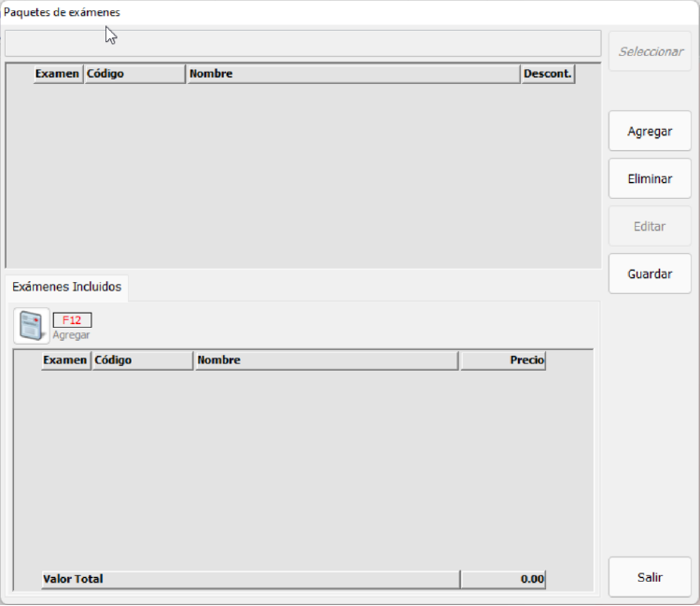Switch to the Exámenes Incluidos tab
Image resolution: width=700 pixels, height=606 pixels.
[67, 288]
